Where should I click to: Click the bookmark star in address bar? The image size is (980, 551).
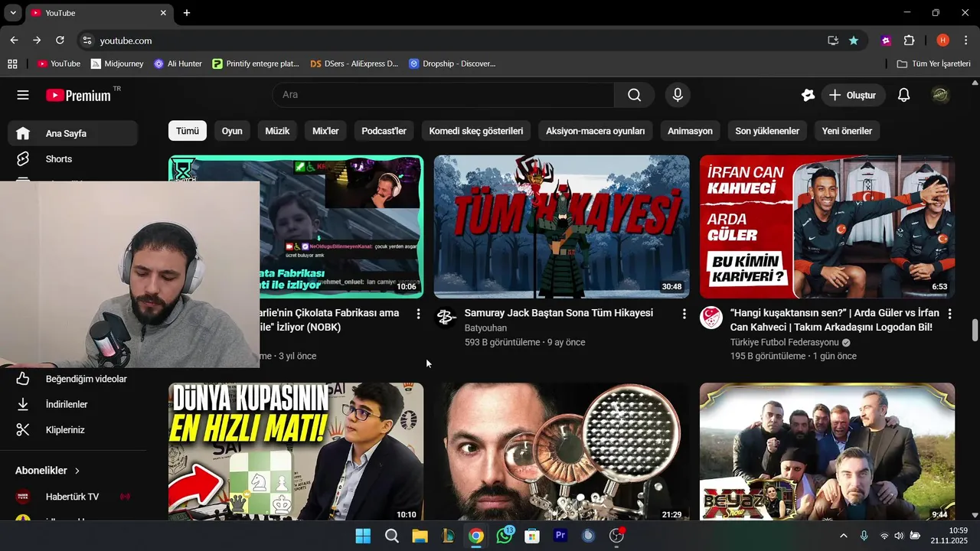pyautogui.click(x=854, y=41)
